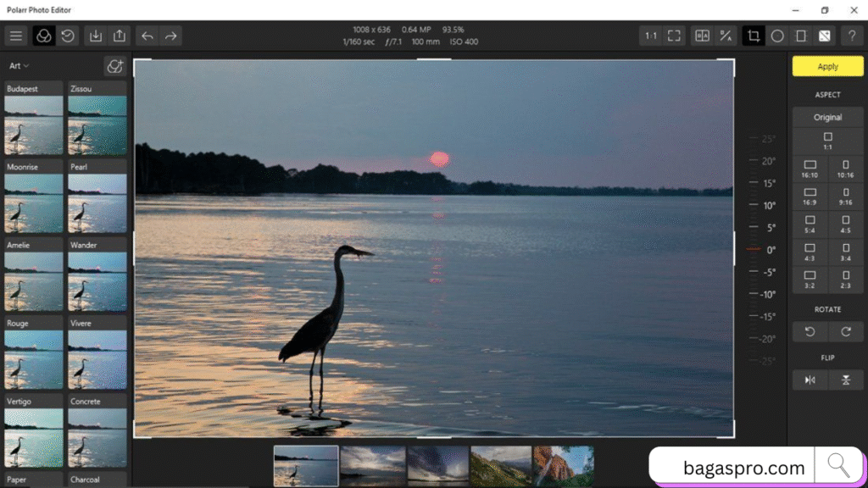Screen dimensions: 868x488
Task: Choose the Original aspect ratio
Action: [827, 116]
